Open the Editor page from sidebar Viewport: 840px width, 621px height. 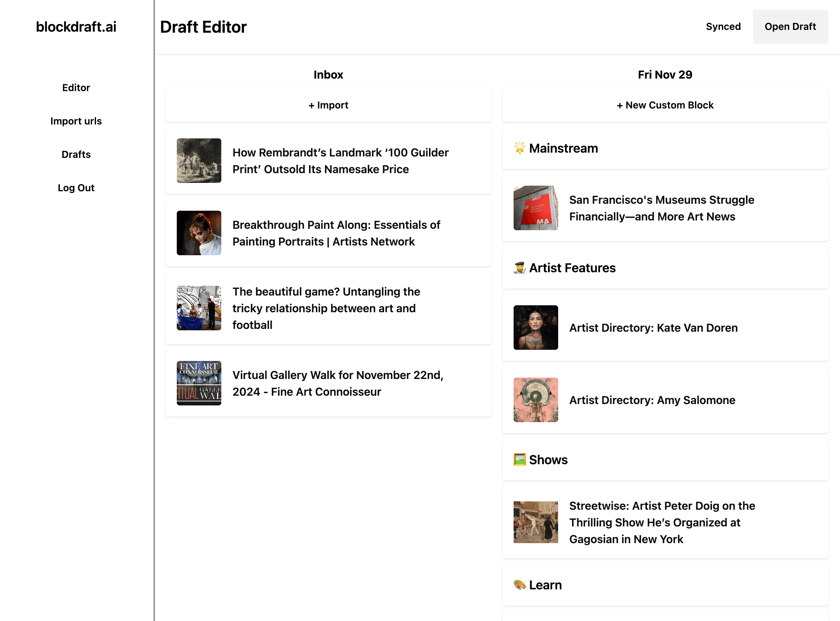76,88
